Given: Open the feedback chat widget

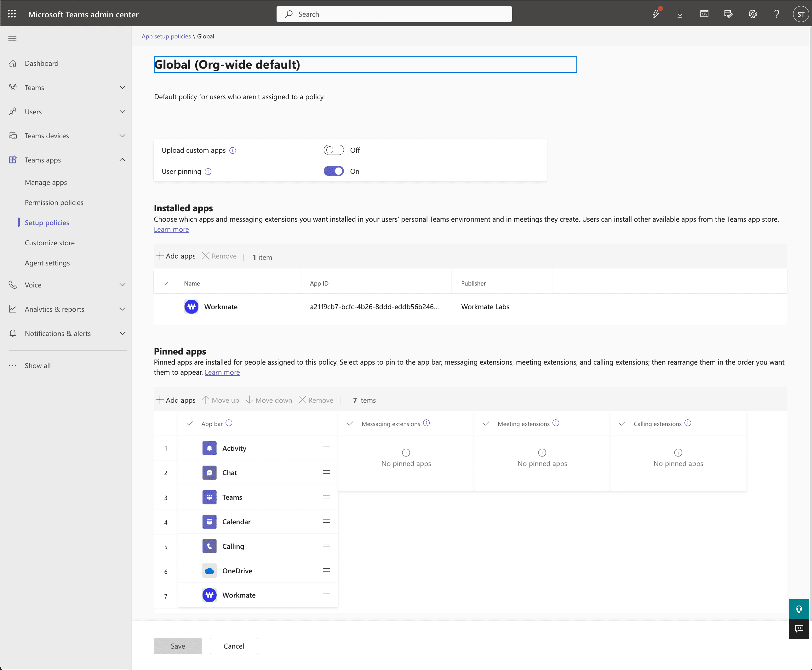Looking at the screenshot, I should coord(799,629).
